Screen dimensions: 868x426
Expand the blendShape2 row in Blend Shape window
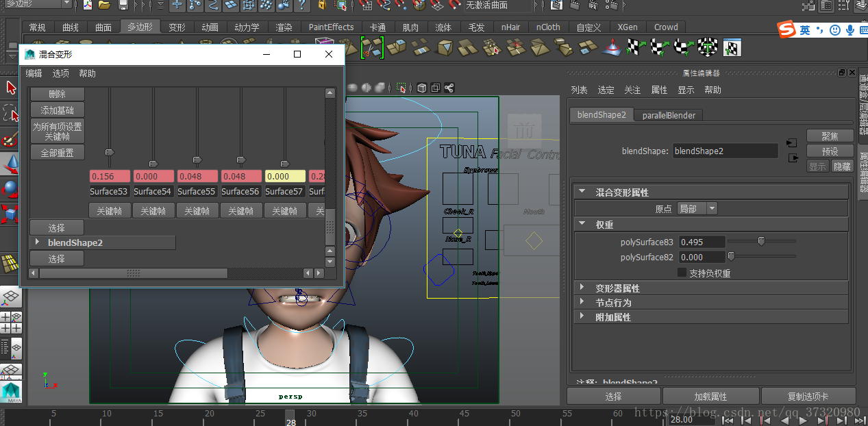click(x=37, y=242)
